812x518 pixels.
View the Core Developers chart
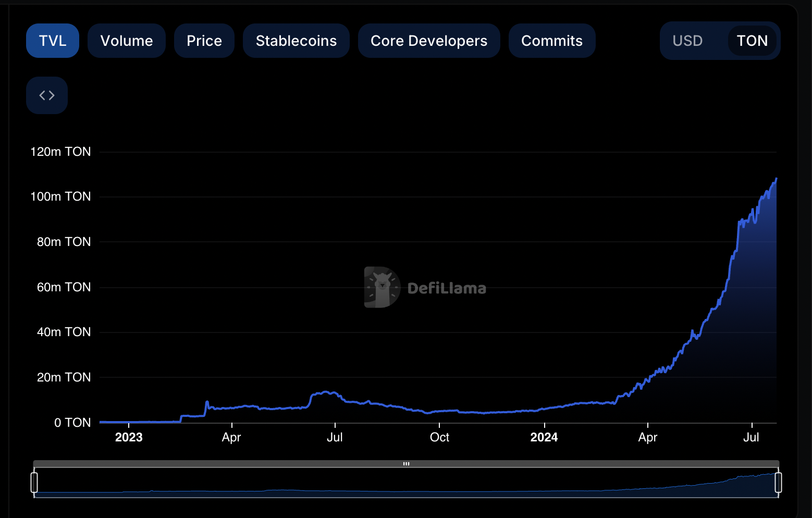[429, 41]
